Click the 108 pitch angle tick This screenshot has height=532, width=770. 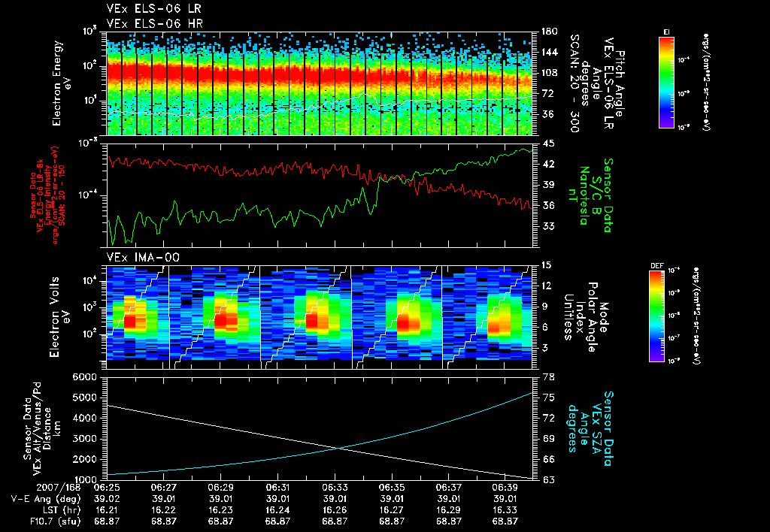549,73
